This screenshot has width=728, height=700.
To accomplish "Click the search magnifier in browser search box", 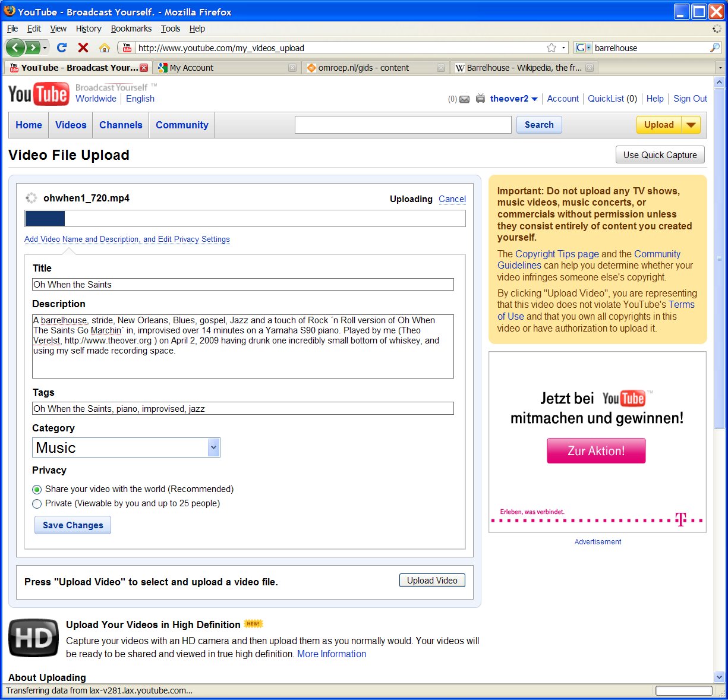I will (715, 48).
